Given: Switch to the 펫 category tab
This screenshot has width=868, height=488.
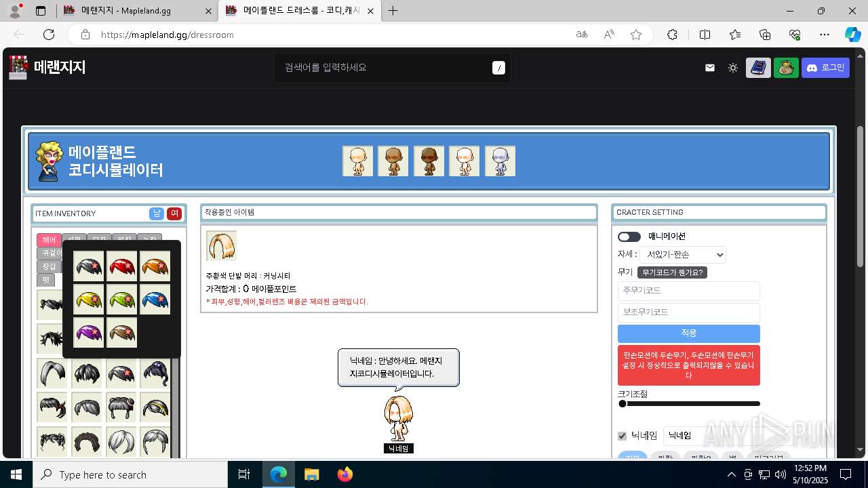Looking at the screenshot, I should 45,280.
